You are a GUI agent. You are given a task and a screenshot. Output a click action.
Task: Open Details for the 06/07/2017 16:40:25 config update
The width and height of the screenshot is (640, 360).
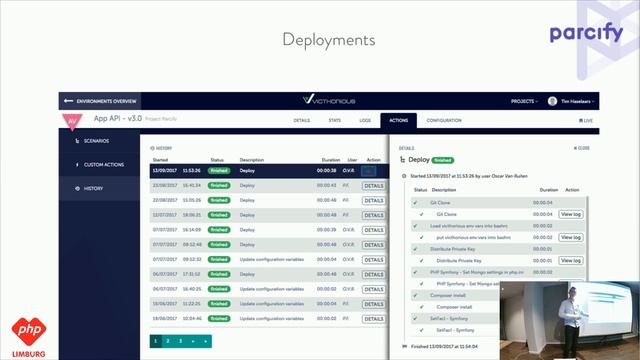coord(373,289)
